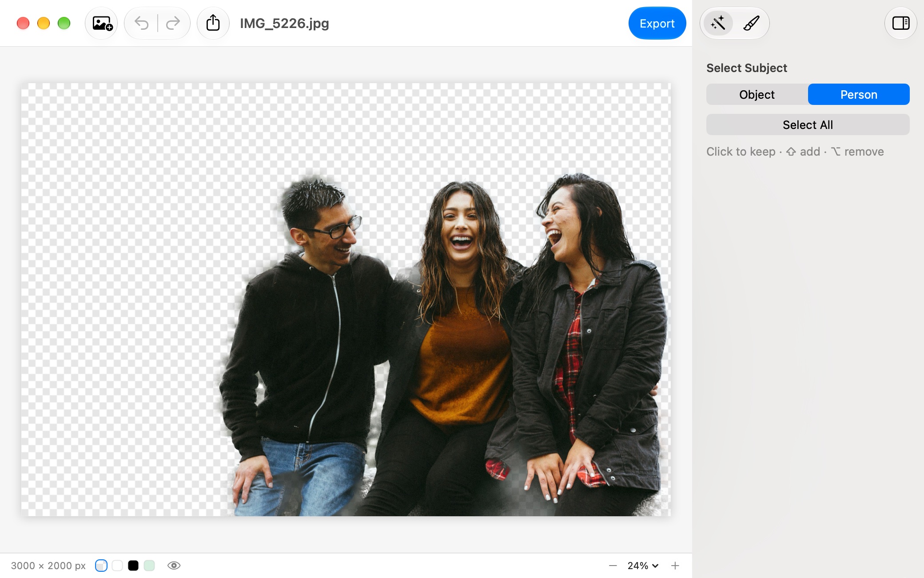Viewport: 924px width, 578px height.
Task: Switch subject mode to Object
Action: [757, 94]
